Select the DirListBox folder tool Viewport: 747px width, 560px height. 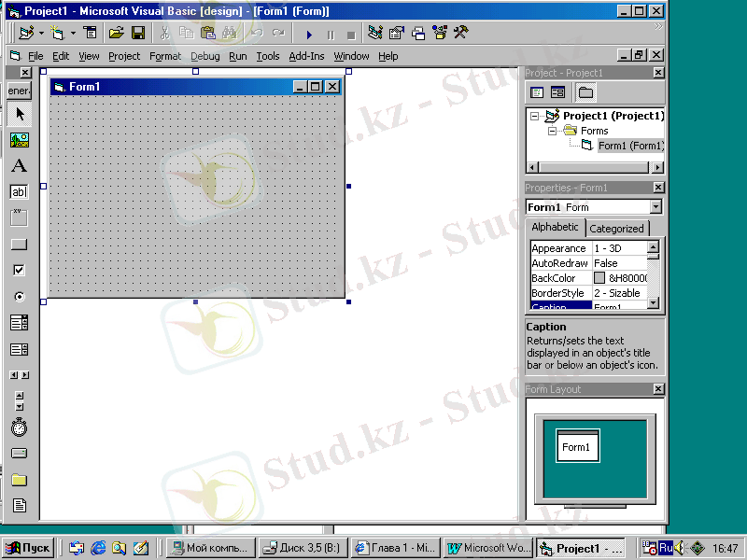pos(19,480)
